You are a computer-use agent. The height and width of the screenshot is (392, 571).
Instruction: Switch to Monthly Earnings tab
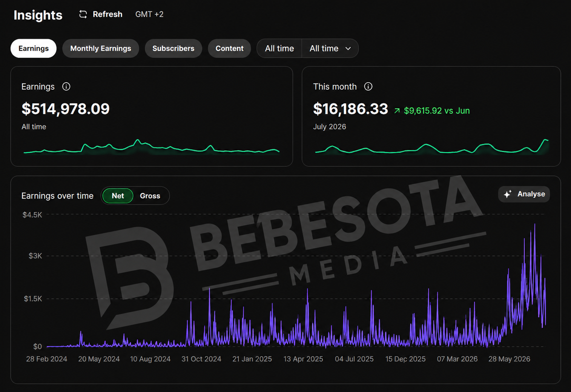click(x=101, y=48)
